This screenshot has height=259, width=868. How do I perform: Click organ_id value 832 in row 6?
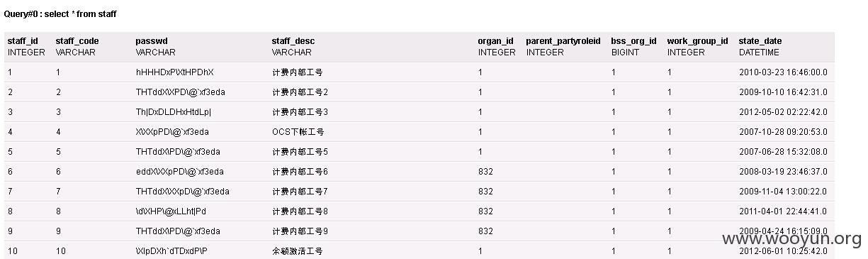(485, 172)
